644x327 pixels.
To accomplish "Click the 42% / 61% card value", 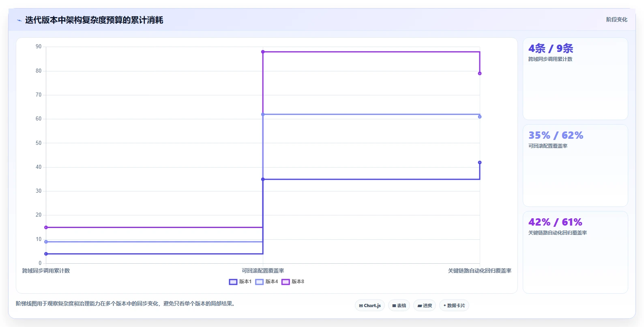I will 555,222.
